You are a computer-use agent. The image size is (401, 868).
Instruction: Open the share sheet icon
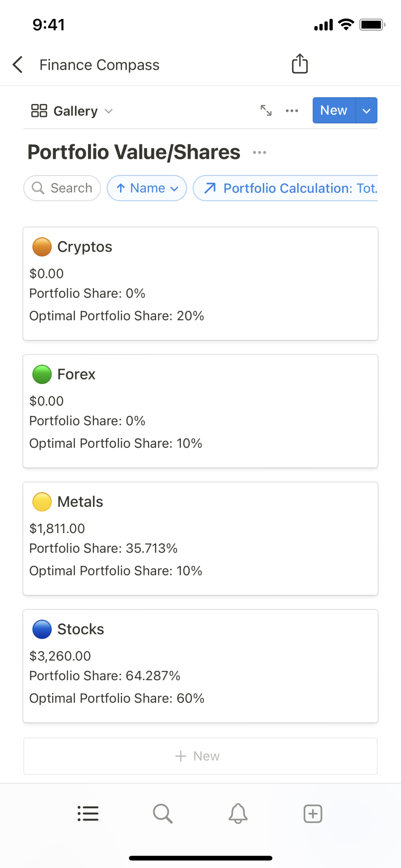(299, 64)
